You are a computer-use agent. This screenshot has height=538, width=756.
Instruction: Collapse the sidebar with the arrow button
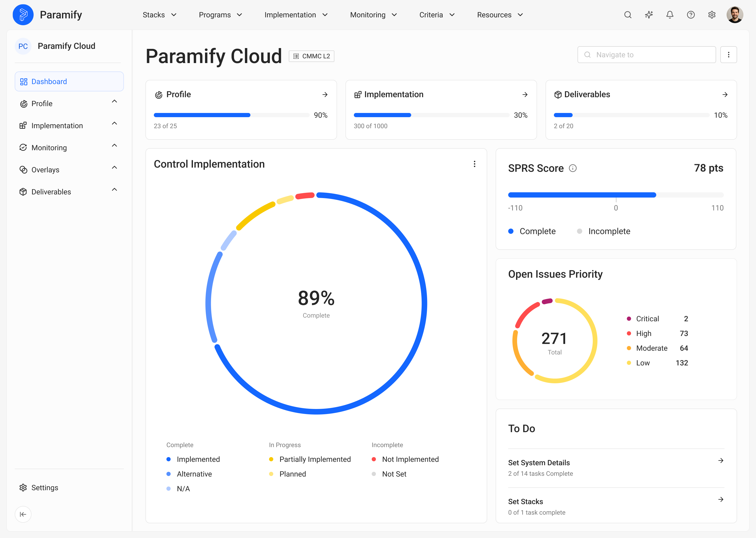[x=23, y=514]
